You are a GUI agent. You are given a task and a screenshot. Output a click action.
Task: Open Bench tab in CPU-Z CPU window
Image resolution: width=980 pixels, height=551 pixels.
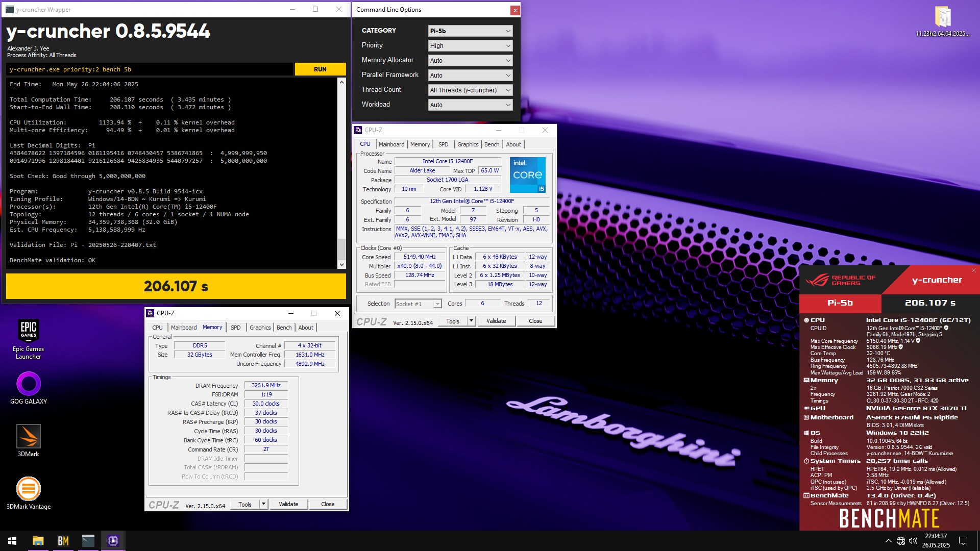(492, 144)
